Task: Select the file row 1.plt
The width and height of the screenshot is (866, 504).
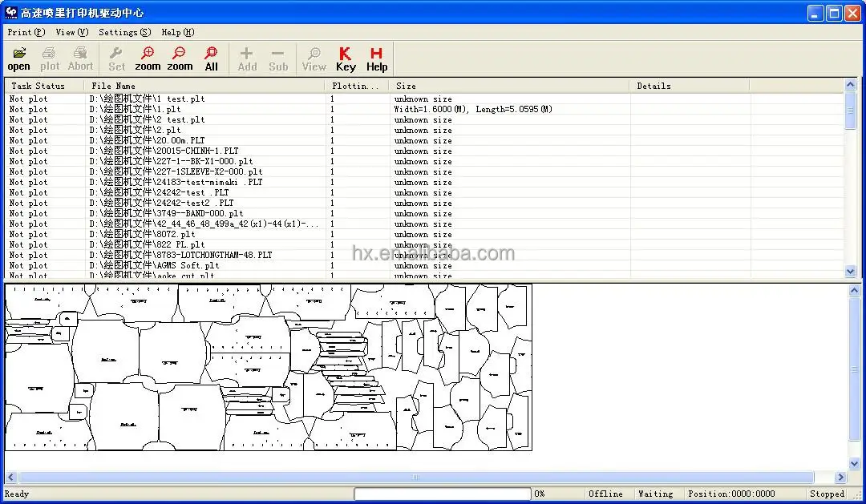Action: pos(424,109)
